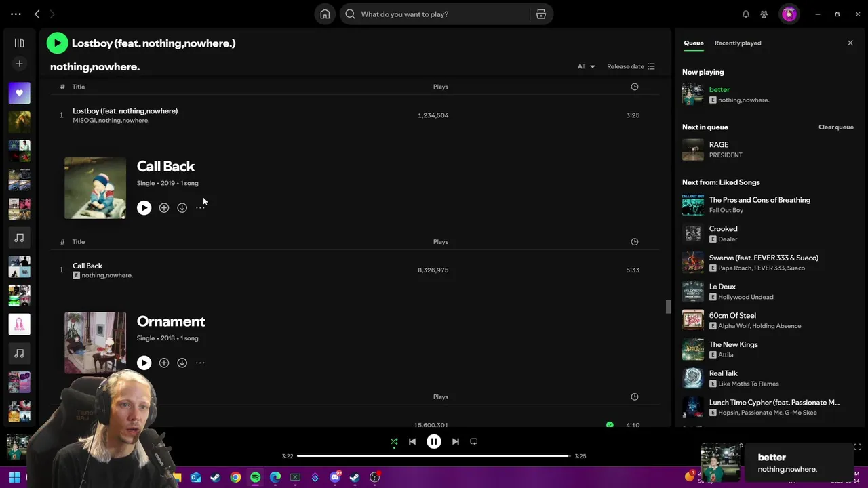Toggle repeat mode
Viewport: 868px width, 488px height.
click(x=474, y=442)
